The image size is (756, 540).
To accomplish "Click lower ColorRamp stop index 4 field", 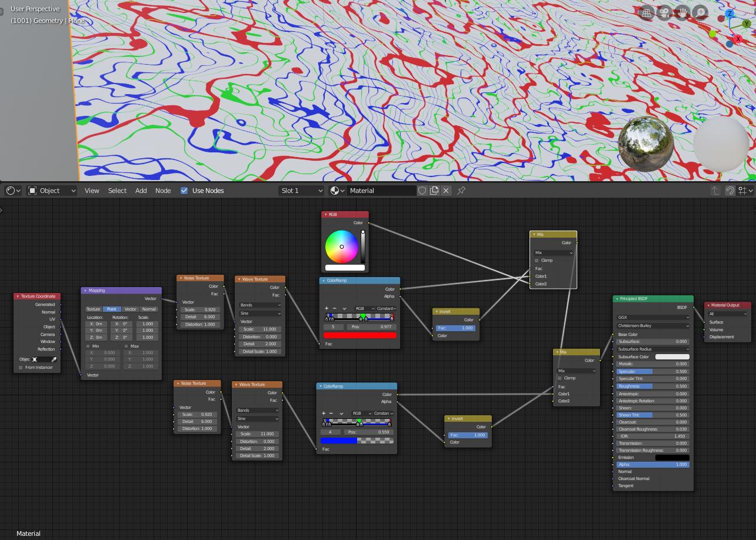I will tap(330, 432).
